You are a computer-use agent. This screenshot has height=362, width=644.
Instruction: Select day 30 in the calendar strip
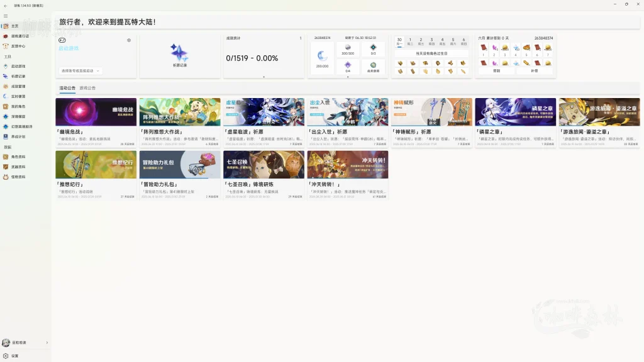coord(399,41)
